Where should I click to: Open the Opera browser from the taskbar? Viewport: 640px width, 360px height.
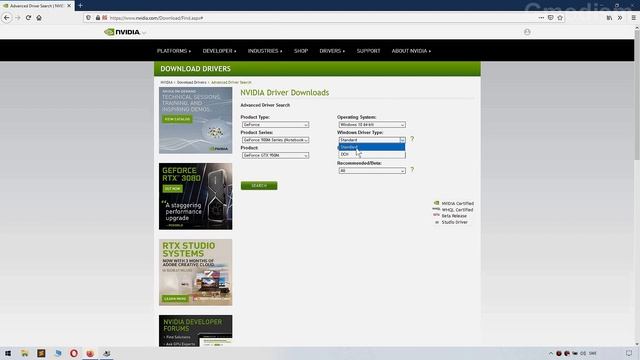click(x=74, y=353)
